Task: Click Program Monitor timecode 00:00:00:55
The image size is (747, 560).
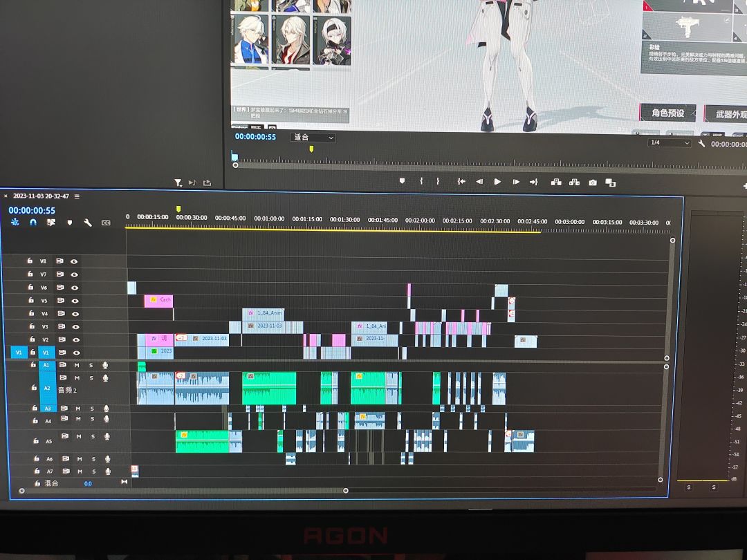Action: [255, 137]
